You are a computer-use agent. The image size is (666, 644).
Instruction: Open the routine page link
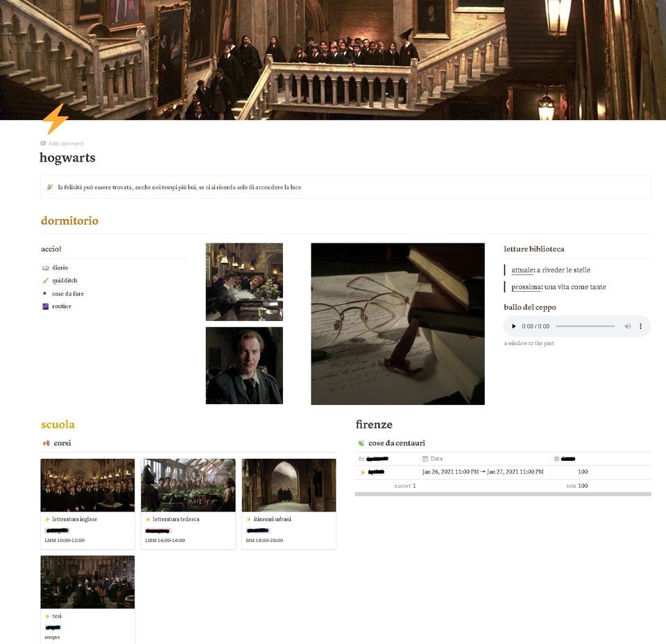click(x=62, y=306)
